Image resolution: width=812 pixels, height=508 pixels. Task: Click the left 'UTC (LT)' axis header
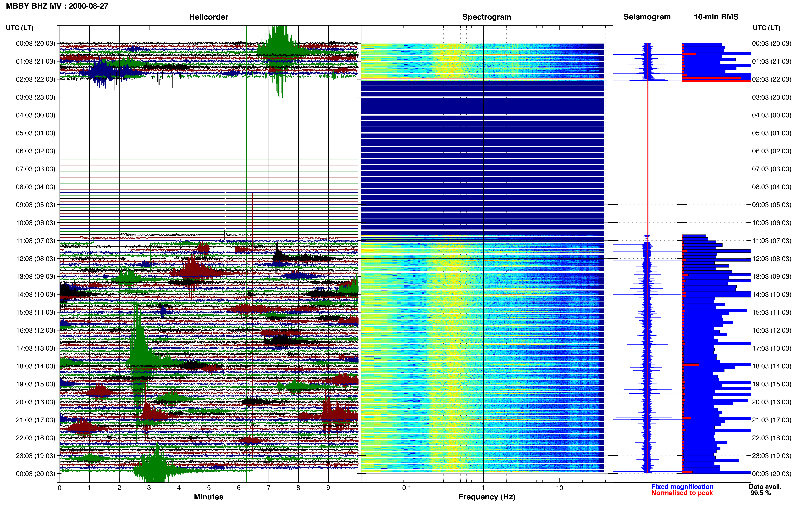pyautogui.click(x=20, y=28)
